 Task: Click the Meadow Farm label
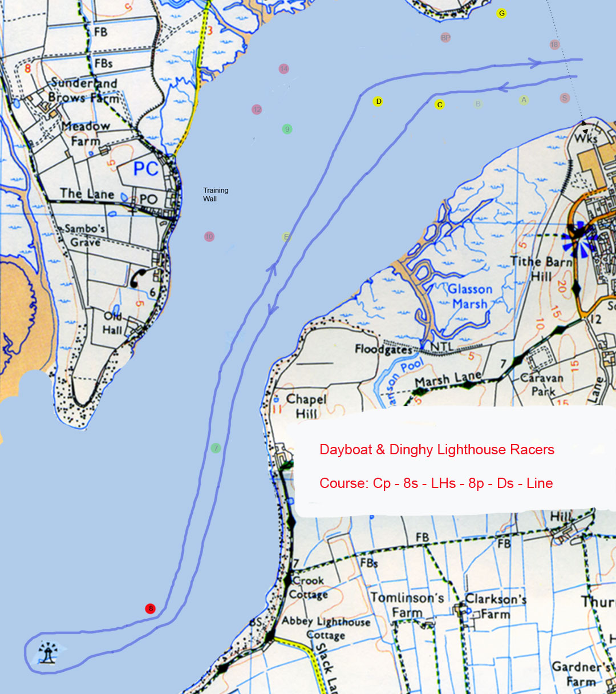85,133
